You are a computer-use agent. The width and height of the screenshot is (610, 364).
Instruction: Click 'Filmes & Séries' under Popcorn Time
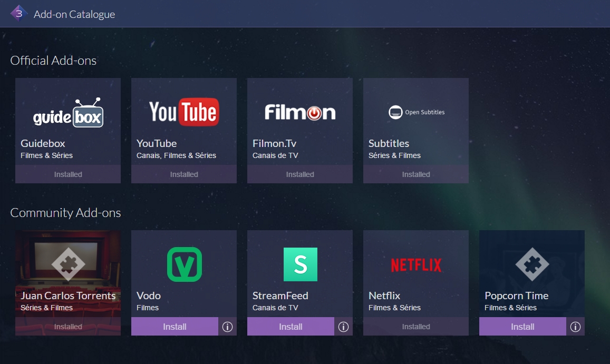tap(510, 308)
